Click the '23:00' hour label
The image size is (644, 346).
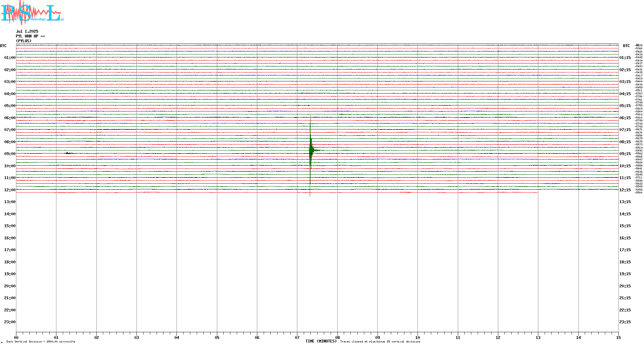[10, 322]
